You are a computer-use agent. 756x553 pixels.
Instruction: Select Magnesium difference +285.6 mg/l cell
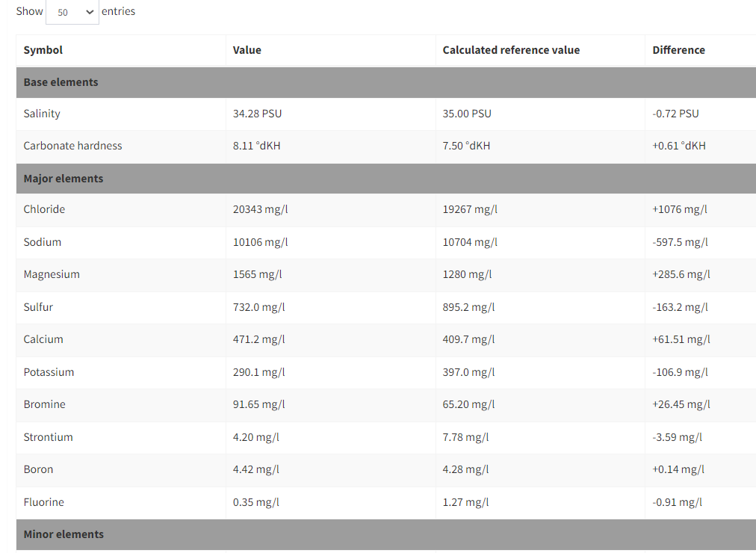[681, 274]
